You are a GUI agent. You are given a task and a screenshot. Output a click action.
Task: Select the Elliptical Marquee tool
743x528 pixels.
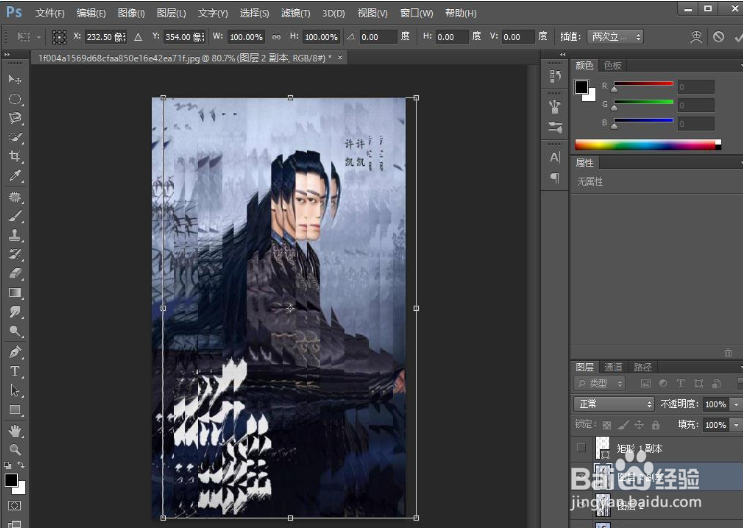[15, 99]
